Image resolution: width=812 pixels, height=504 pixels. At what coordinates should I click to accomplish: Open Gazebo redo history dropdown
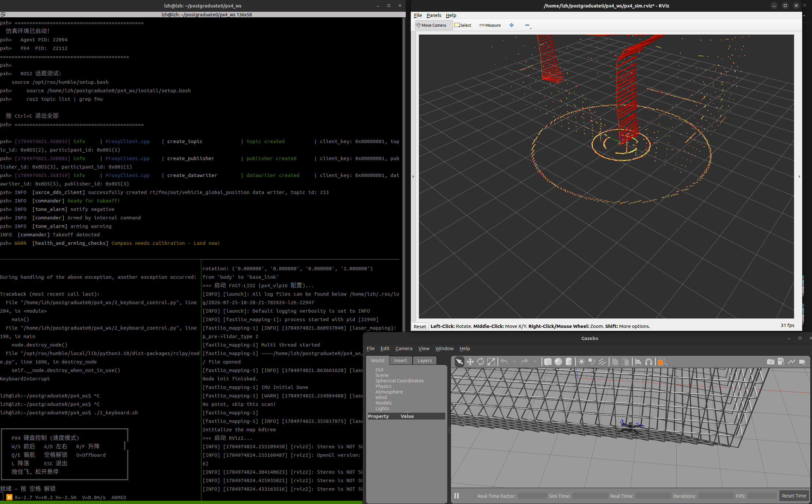tap(535, 362)
